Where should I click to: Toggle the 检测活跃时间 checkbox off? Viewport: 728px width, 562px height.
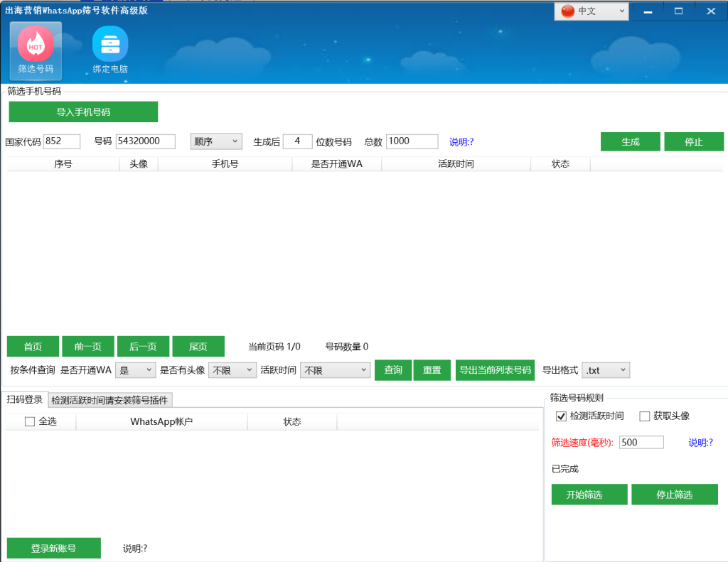561,416
